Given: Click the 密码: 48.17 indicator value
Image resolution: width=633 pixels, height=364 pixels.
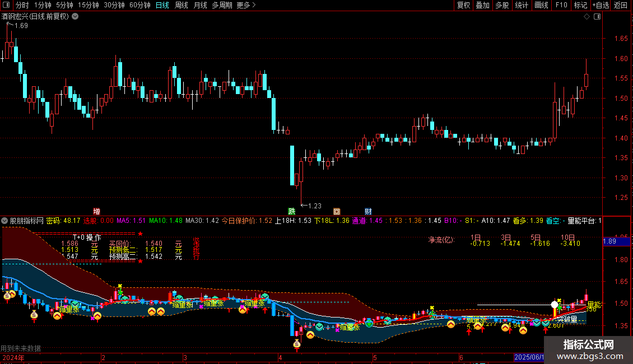Looking at the screenshot, I should (63, 221).
